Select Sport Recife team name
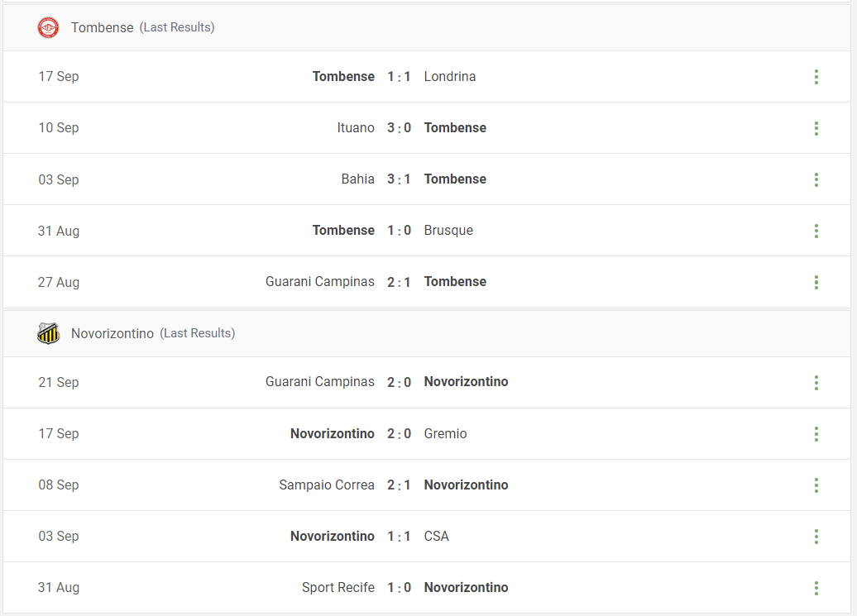The image size is (857, 616). click(x=338, y=588)
